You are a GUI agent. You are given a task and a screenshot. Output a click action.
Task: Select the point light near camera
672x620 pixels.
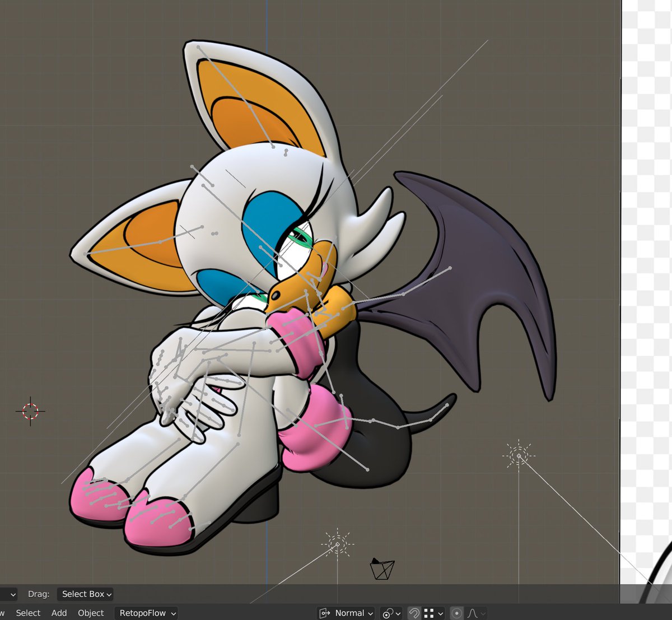pos(338,543)
